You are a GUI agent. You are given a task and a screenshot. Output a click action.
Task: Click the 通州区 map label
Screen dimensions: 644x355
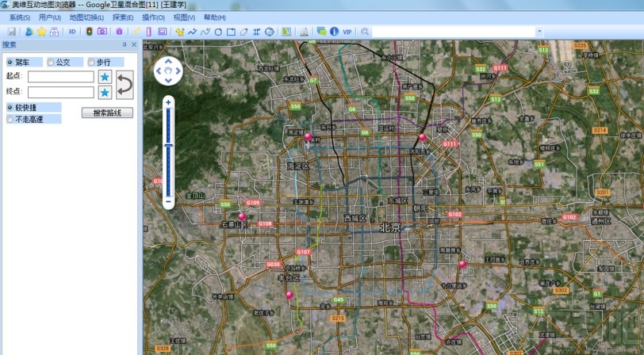pyautogui.click(x=601, y=221)
